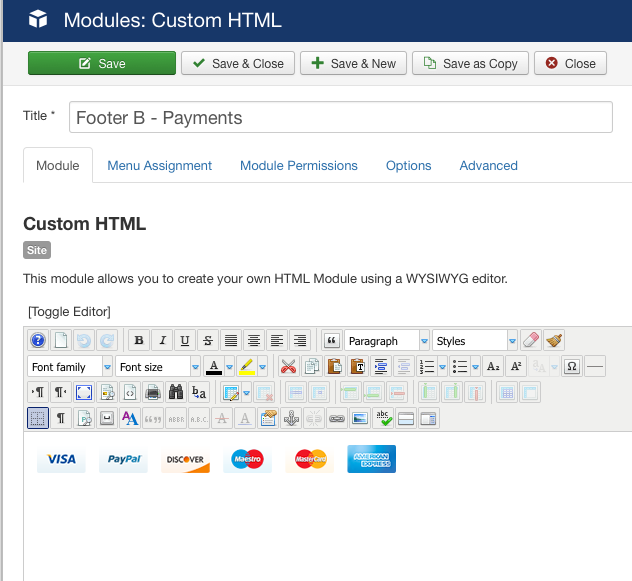Open the Styles dropdown
632x581 pixels.
475,341
